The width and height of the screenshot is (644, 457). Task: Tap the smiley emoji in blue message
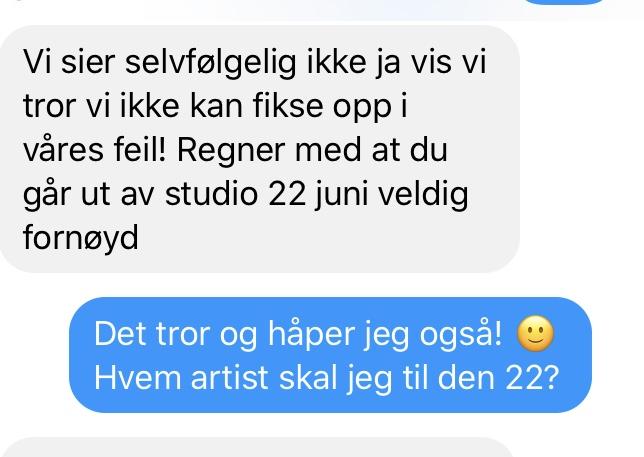(x=535, y=333)
